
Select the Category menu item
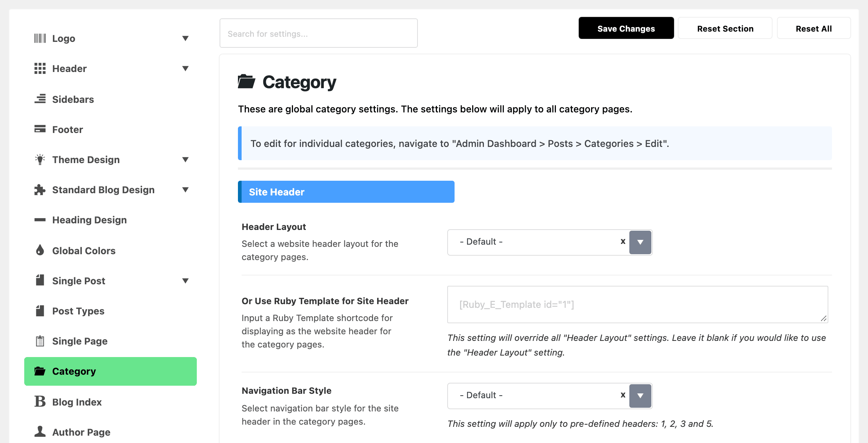click(111, 371)
